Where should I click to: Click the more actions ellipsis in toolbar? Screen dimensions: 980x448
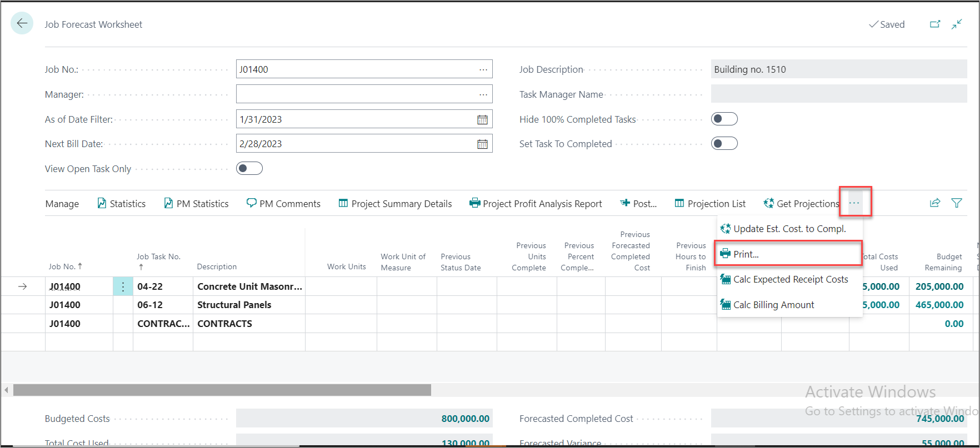click(854, 203)
